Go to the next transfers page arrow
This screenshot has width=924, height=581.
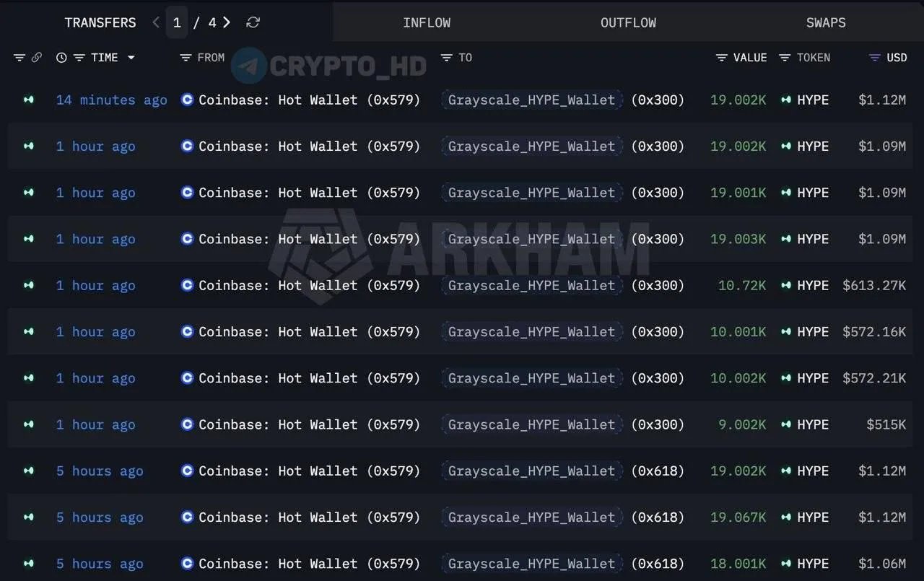[227, 22]
